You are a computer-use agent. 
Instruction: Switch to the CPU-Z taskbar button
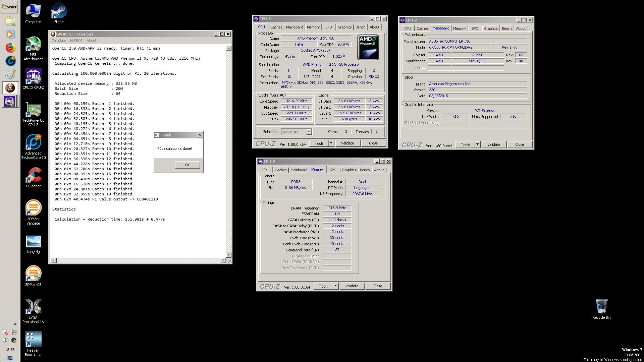(10, 101)
